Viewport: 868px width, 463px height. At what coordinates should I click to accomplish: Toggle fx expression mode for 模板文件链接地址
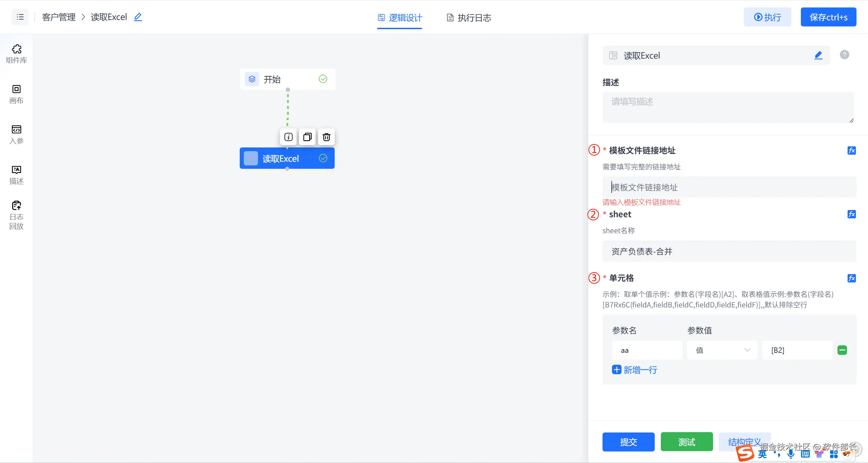851,150
